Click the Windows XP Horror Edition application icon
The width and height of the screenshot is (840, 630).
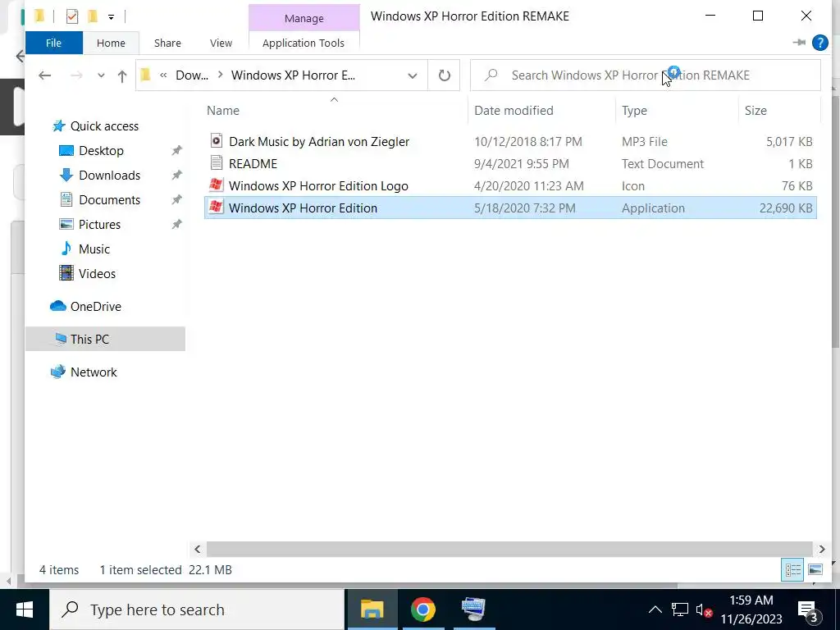tap(216, 207)
